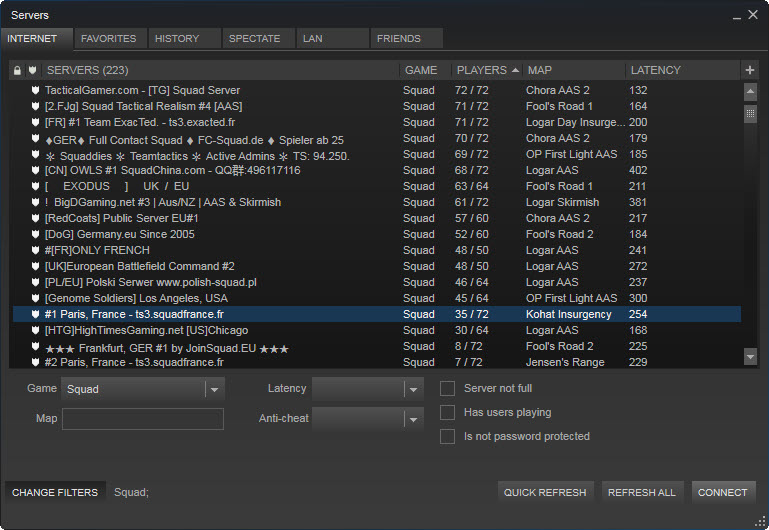The height and width of the screenshot is (530, 769).
Task: Click the shield anti-cheat column header
Action: (x=32, y=70)
